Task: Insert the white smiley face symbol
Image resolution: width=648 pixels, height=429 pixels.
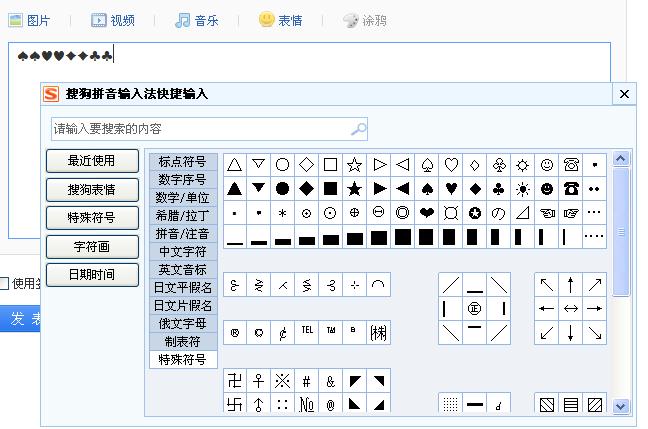Action: click(547, 165)
